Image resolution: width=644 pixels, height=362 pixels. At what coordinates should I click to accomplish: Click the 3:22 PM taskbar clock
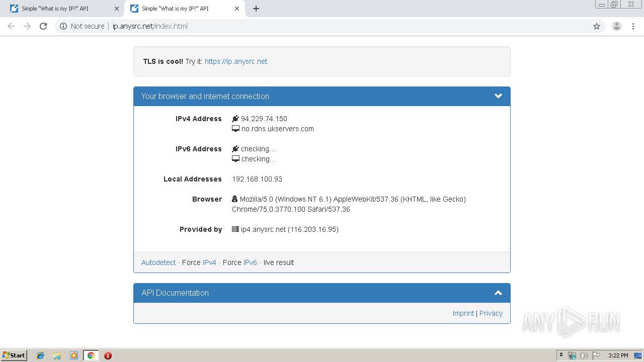point(618,355)
